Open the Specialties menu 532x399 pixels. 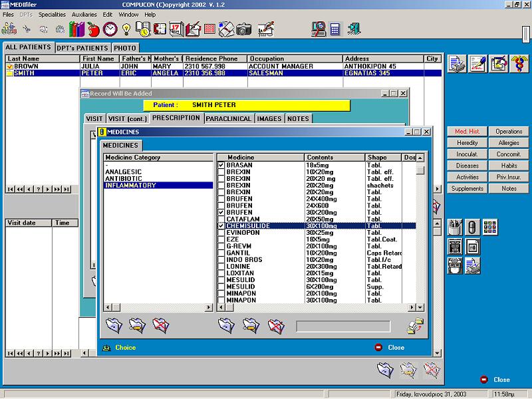click(52, 15)
